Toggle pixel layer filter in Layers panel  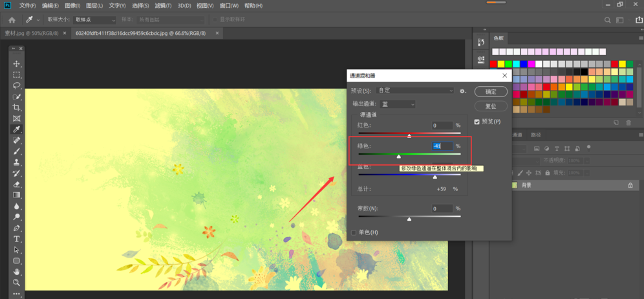click(537, 148)
